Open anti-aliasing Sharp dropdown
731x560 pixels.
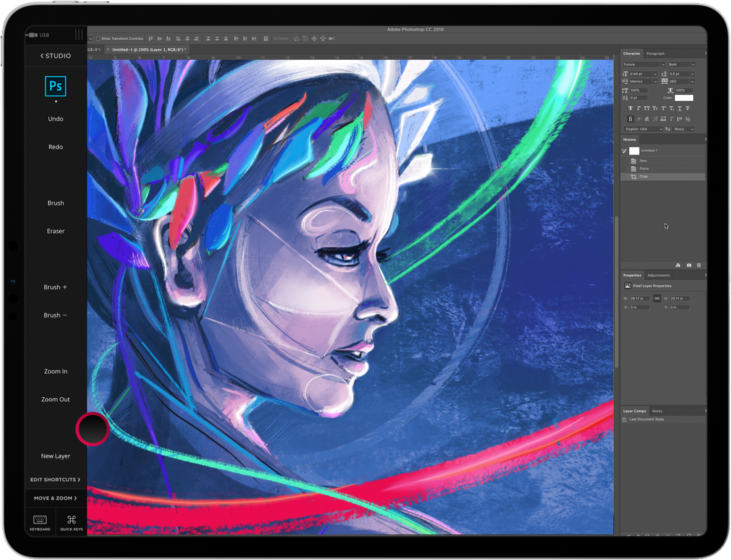(684, 129)
